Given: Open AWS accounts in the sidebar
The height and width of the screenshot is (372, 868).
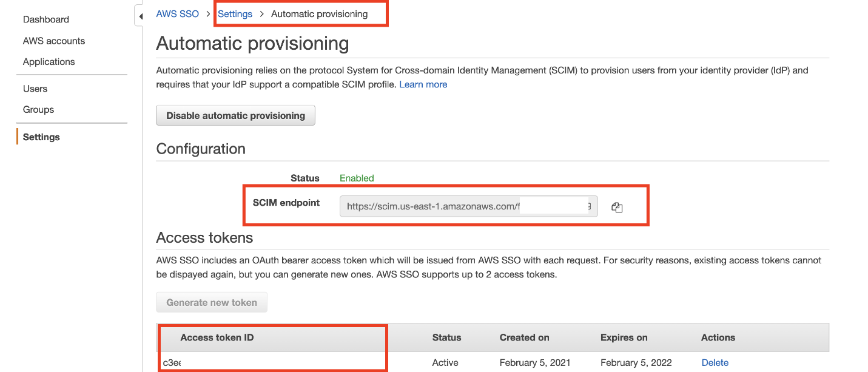Looking at the screenshot, I should point(54,41).
